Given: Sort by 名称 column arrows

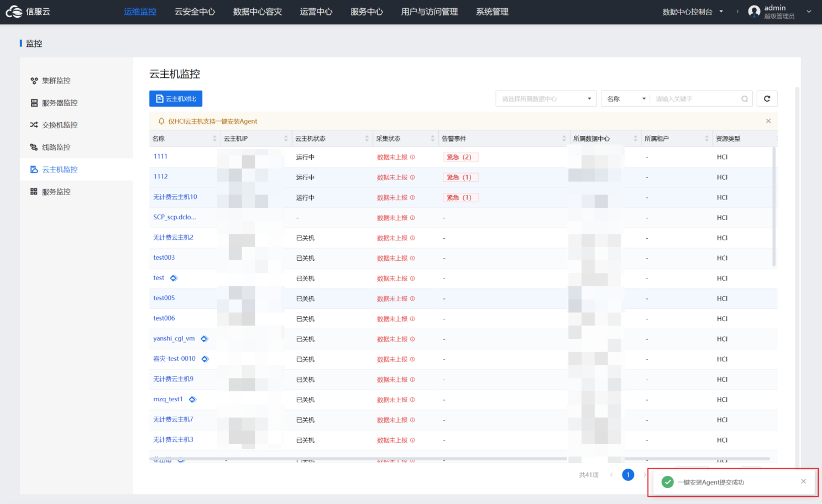Looking at the screenshot, I should [x=214, y=139].
